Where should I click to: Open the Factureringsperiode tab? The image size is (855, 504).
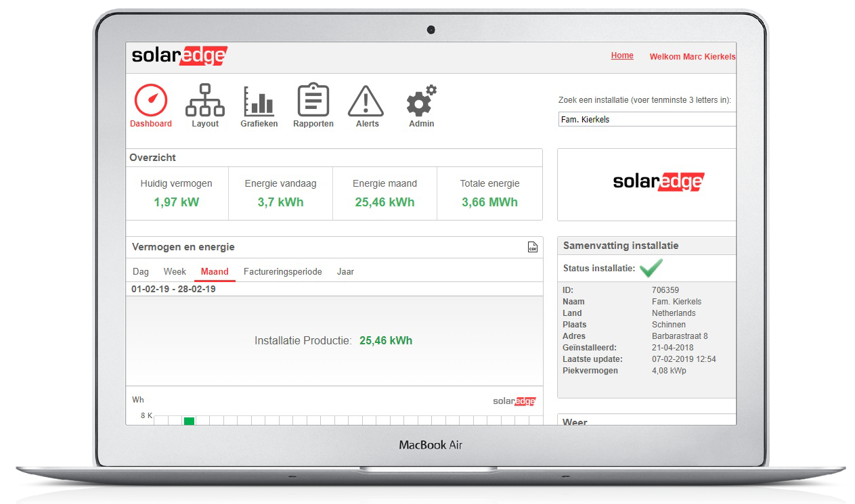(283, 272)
